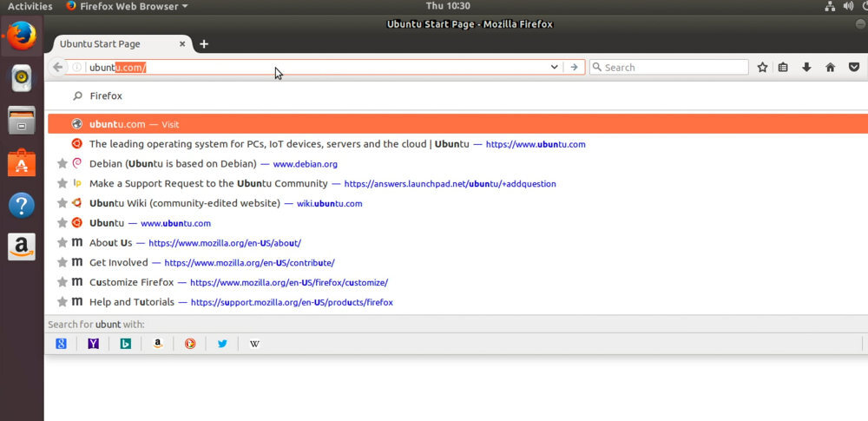The image size is (868, 421).
Task: Click the back arrow navigation button
Action: click(x=57, y=67)
